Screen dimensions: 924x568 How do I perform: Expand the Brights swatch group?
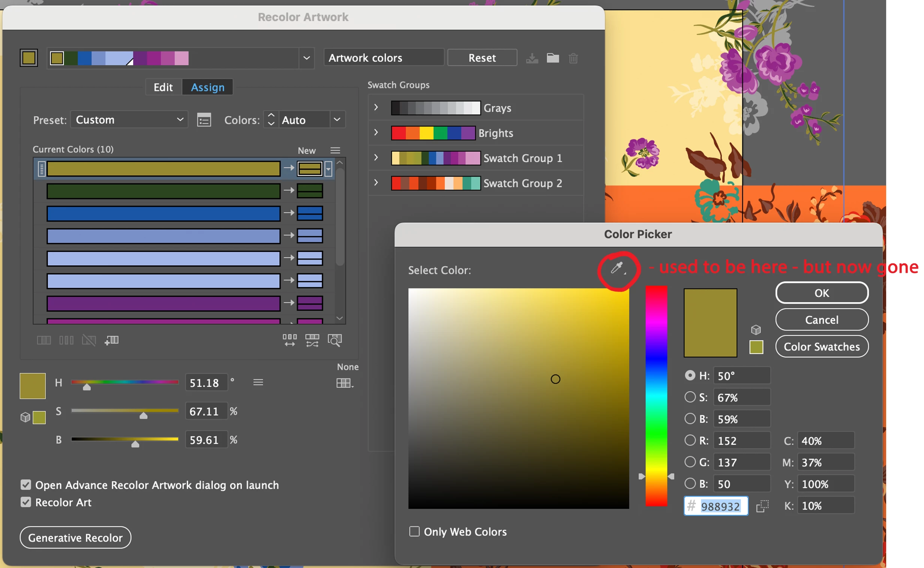[376, 133]
